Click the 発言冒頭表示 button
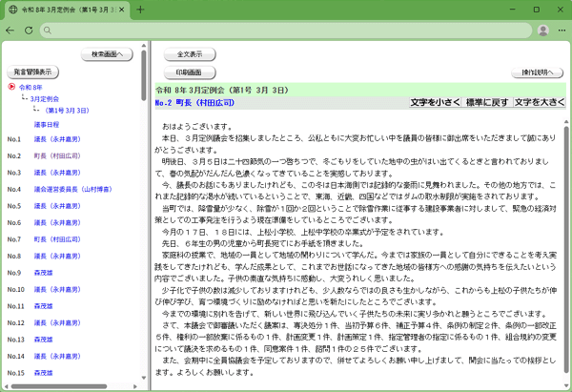Screen dimensions: 572x392 pos(32,72)
